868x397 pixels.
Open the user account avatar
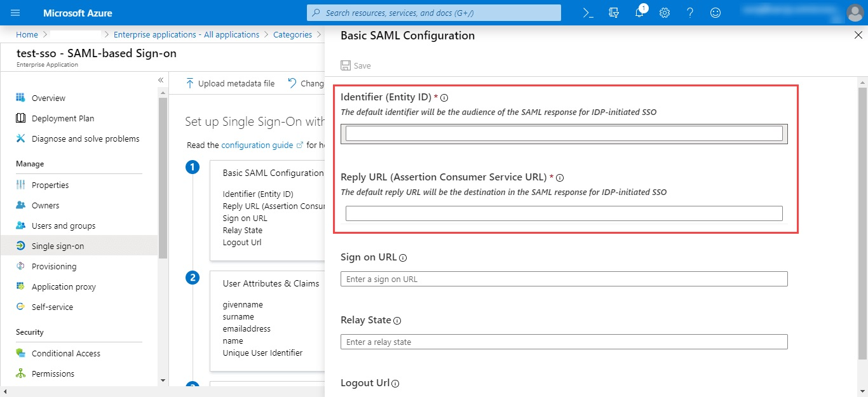click(855, 13)
